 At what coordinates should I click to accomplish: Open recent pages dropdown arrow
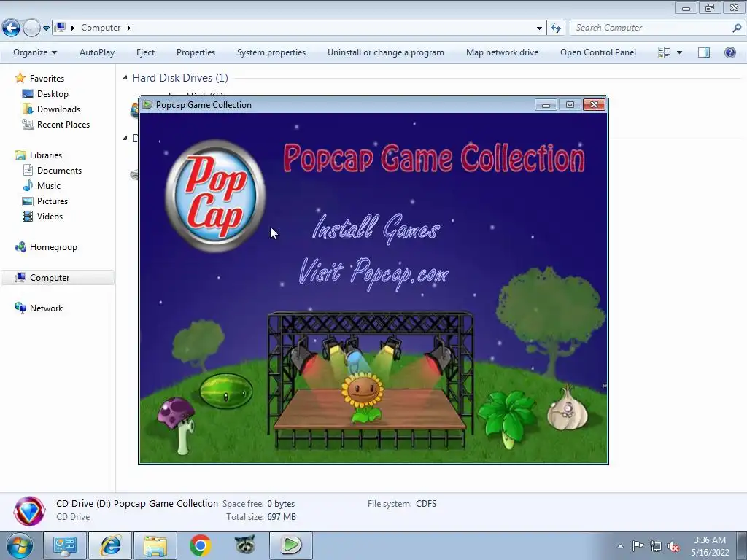46,28
